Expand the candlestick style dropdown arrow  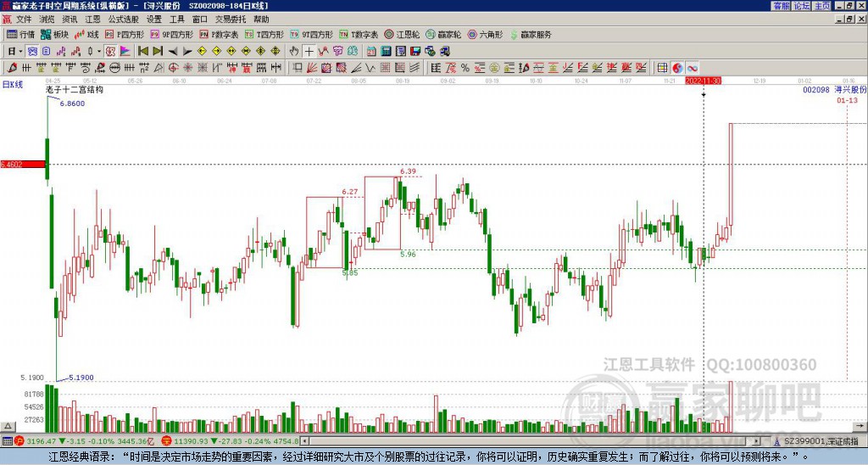[99, 51]
